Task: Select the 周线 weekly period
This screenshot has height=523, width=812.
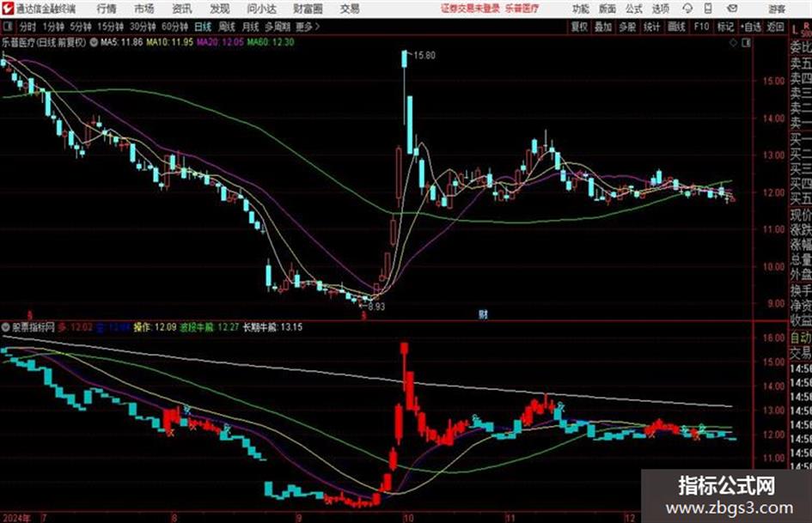Action: click(x=227, y=27)
